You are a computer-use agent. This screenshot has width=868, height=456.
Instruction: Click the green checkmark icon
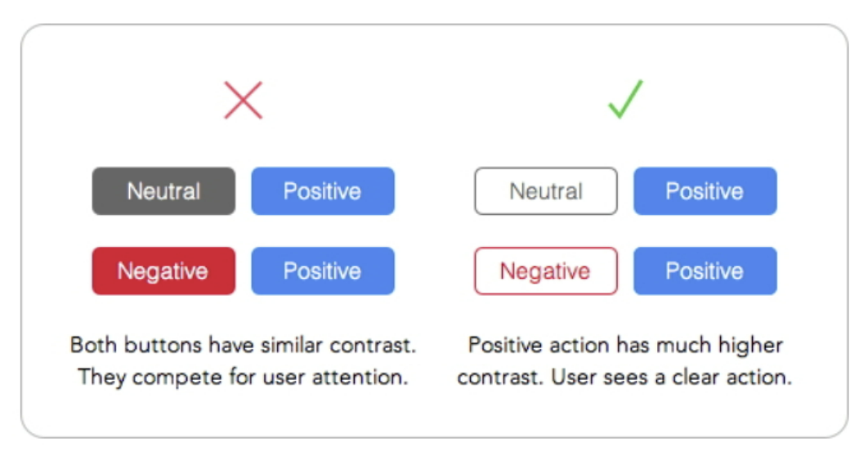coord(625,100)
